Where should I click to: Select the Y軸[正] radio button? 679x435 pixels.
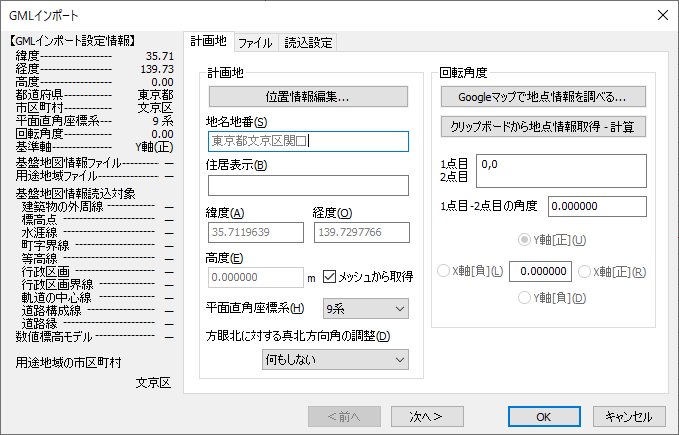pos(526,241)
